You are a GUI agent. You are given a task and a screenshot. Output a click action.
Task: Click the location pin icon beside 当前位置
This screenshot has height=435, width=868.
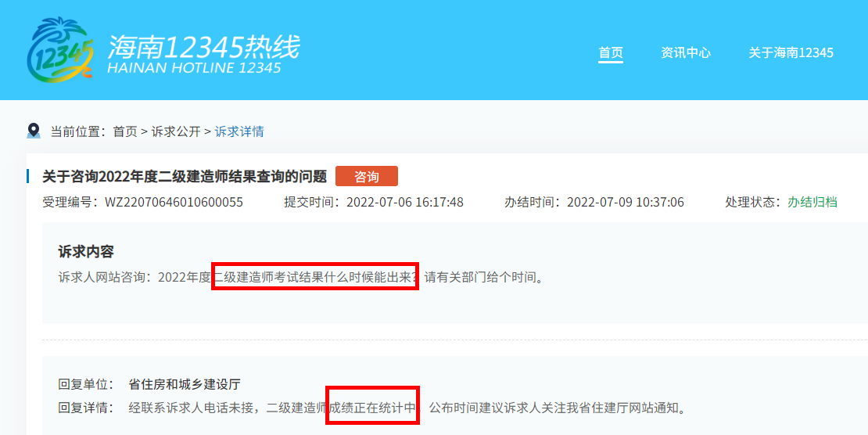click(34, 131)
